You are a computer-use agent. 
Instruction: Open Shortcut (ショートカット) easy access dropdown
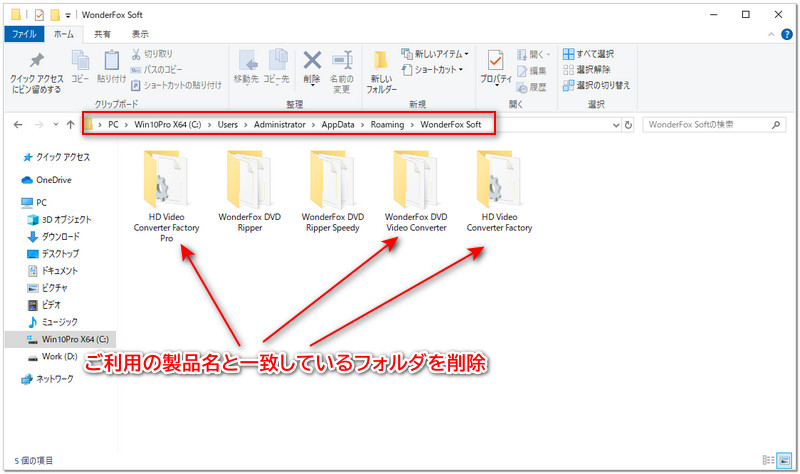[433, 69]
